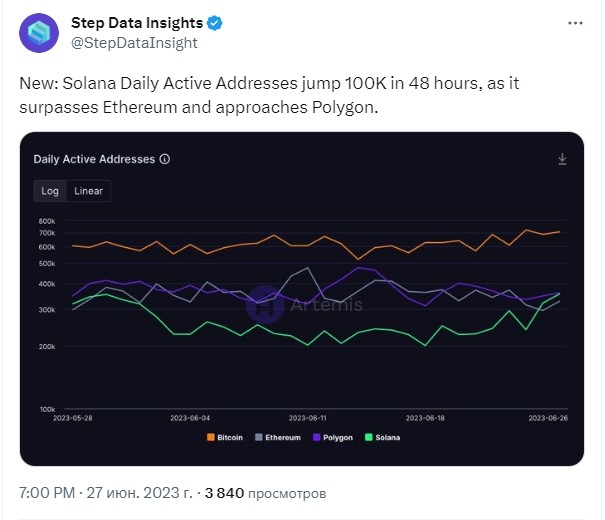This screenshot has height=520, width=605.
Task: Click the Step Data Insights display name
Action: [137, 23]
